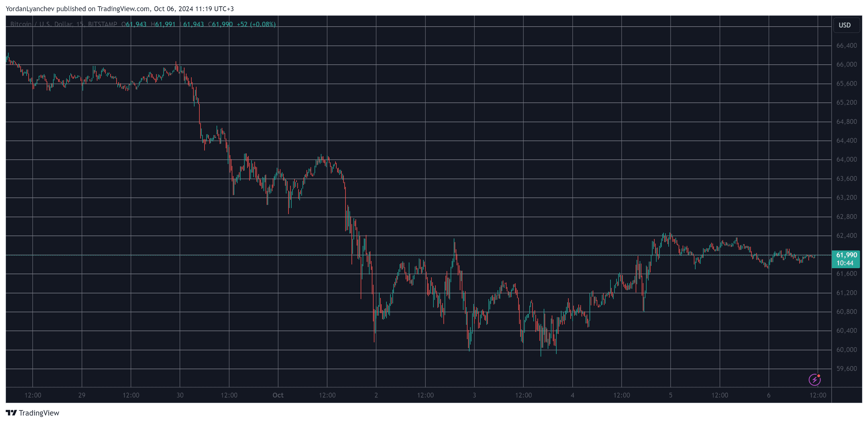The image size is (868, 423).
Task: Select the 60,000 price axis label
Action: (847, 350)
